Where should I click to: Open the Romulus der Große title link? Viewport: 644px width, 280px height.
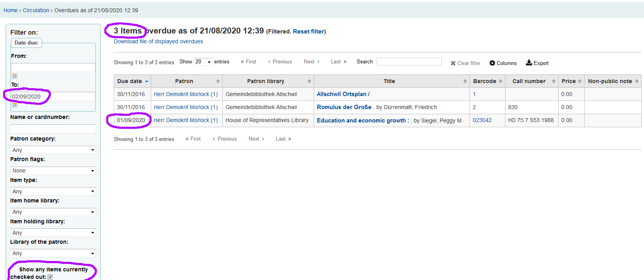tap(344, 107)
